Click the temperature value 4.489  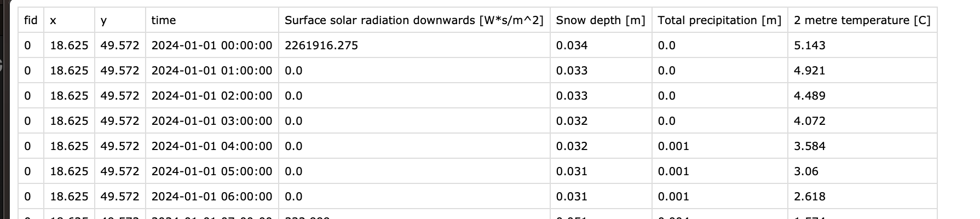(x=809, y=96)
